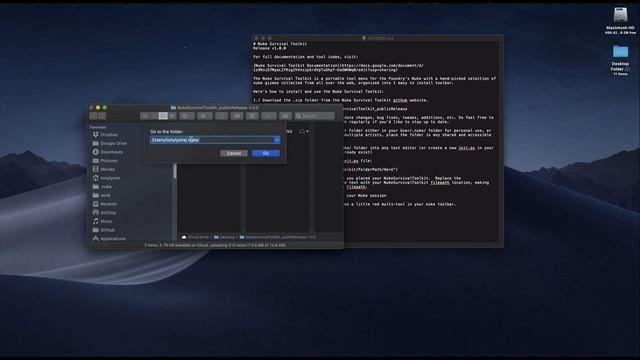Switch Finder to gallery view

pyautogui.click(x=173, y=116)
